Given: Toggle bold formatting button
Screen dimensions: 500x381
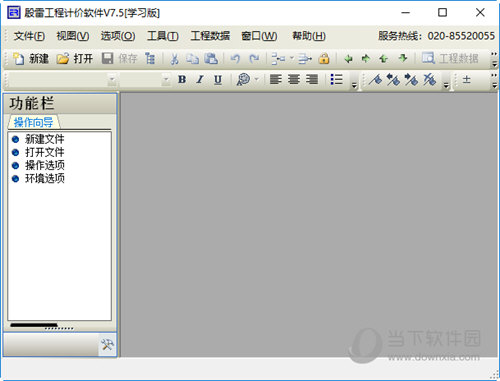Looking at the screenshot, I should [x=182, y=79].
